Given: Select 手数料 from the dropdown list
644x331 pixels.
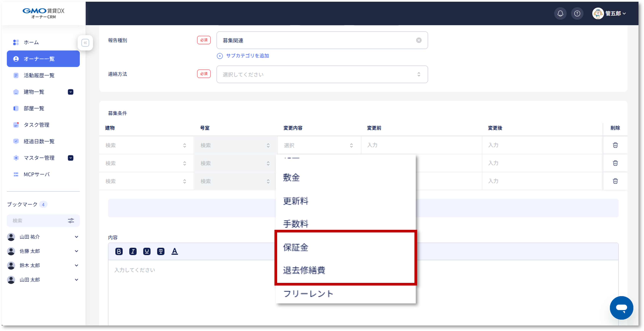Looking at the screenshot, I should 346,224.
